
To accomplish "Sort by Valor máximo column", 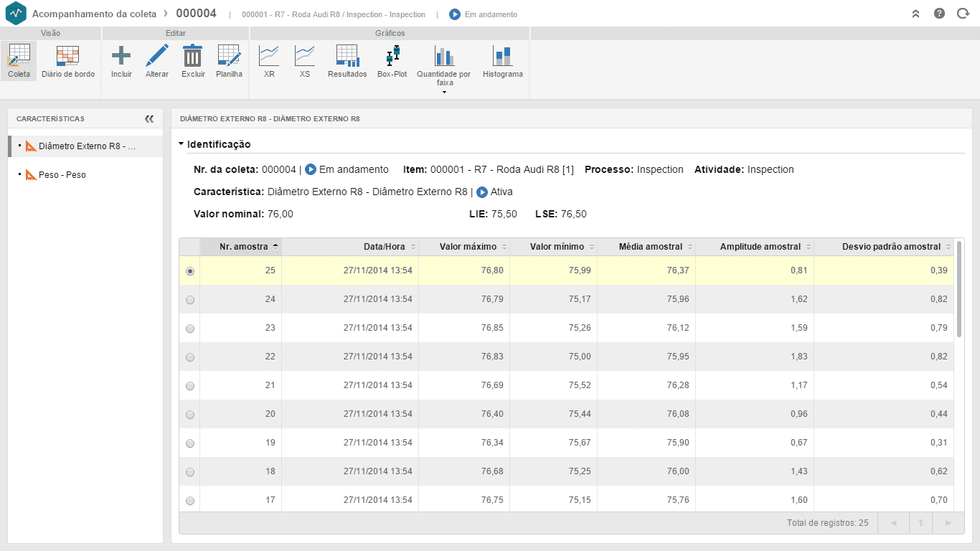I will 464,247.
